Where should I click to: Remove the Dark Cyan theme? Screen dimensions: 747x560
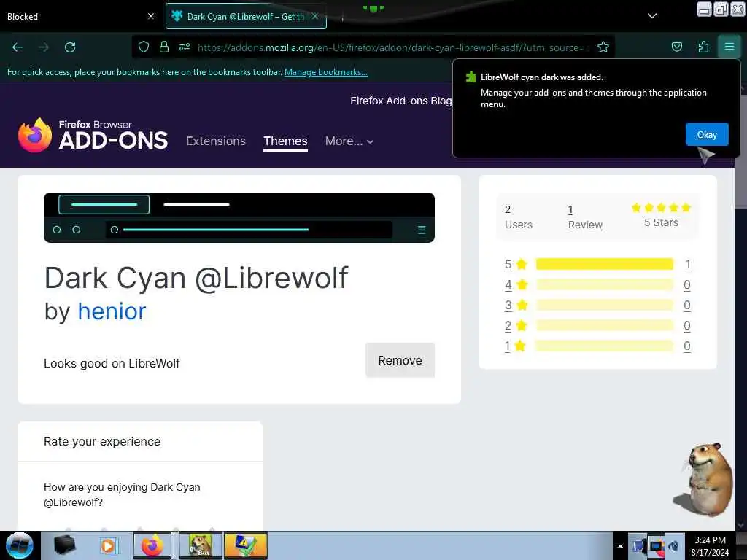[x=400, y=360]
